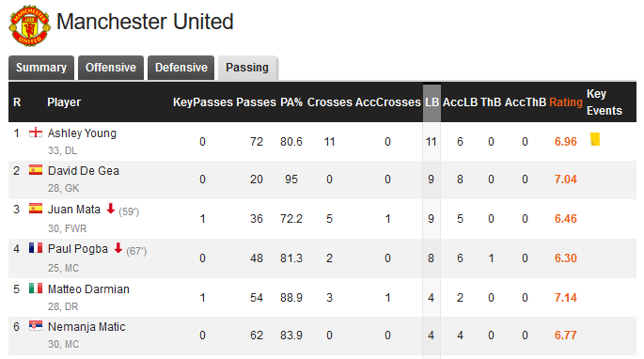Sort table by the LB column header

click(432, 102)
